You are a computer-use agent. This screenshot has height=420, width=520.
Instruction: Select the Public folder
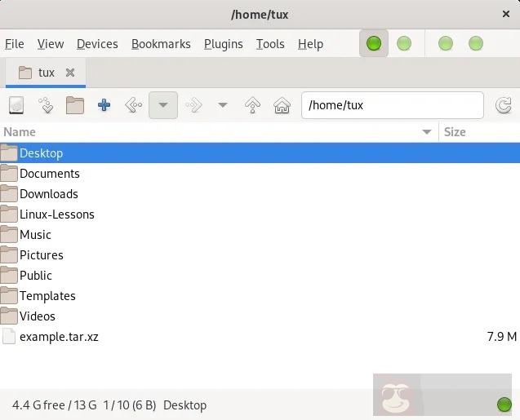coord(260,276)
